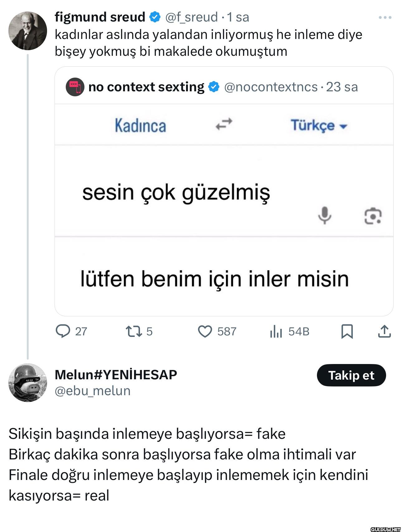Click Melun's helmet avatar picture
Screen dimensions: 402x532
click(x=28, y=382)
